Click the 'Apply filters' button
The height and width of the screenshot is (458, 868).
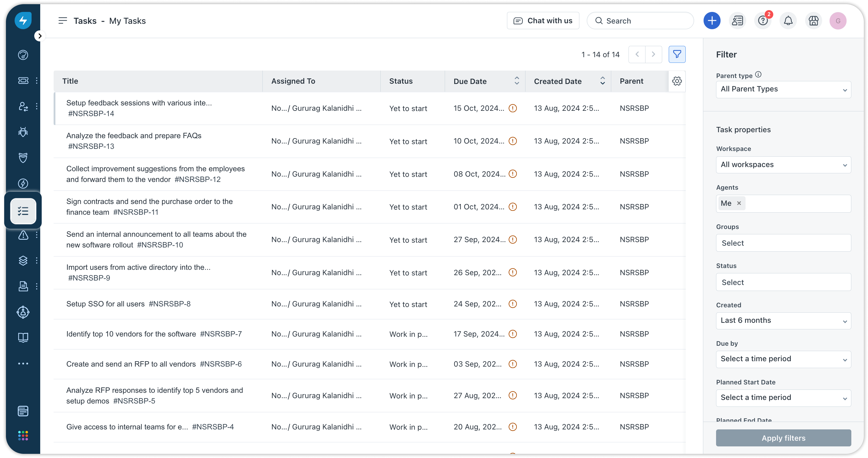click(783, 438)
